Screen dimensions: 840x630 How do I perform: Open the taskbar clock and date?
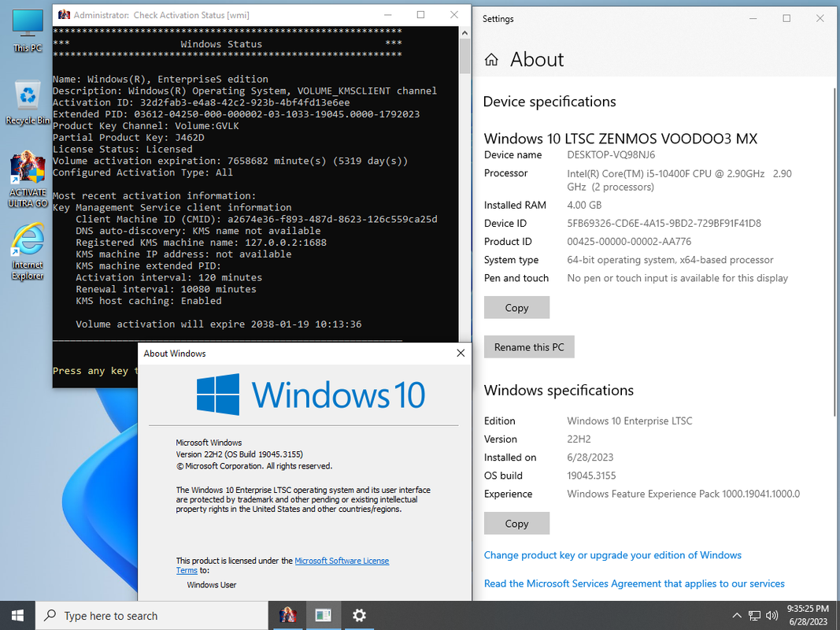pyautogui.click(x=808, y=616)
